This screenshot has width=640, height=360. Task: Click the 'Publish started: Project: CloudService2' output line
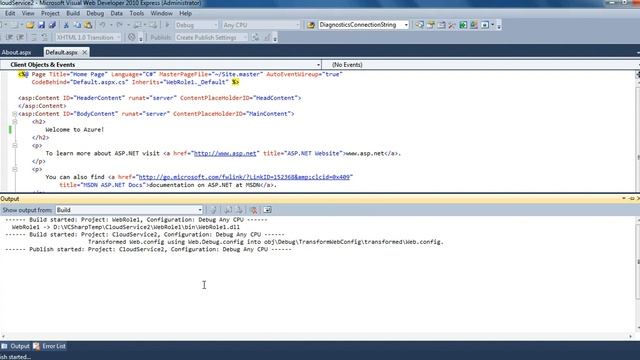click(149, 249)
